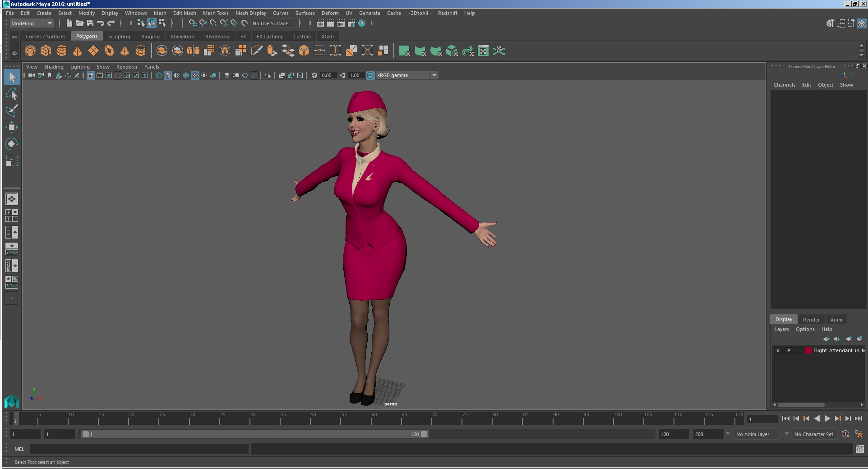Viewport: 868px width, 469px height.
Task: Click the MEL command input field
Action: [x=139, y=449]
